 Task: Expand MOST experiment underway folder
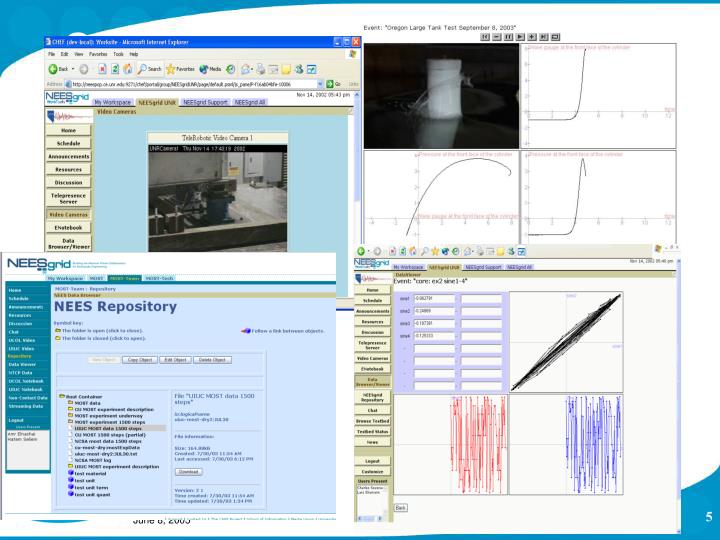(71, 416)
